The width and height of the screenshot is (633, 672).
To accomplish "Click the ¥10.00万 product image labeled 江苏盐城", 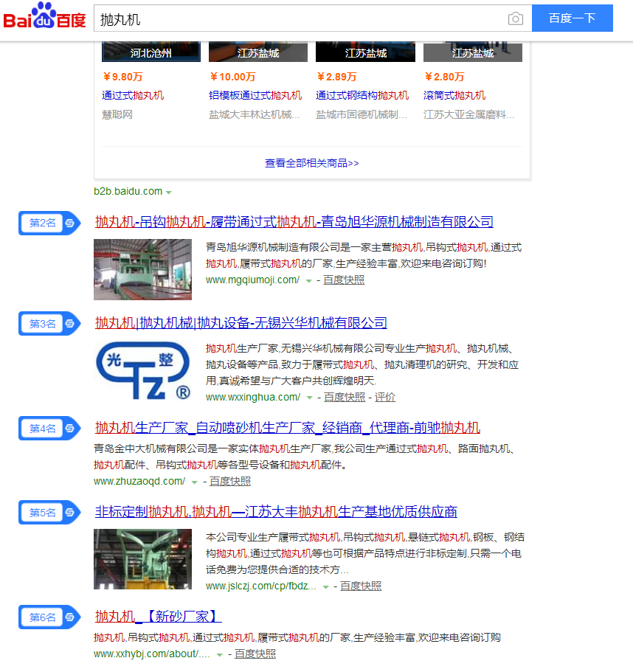I will click(x=258, y=52).
